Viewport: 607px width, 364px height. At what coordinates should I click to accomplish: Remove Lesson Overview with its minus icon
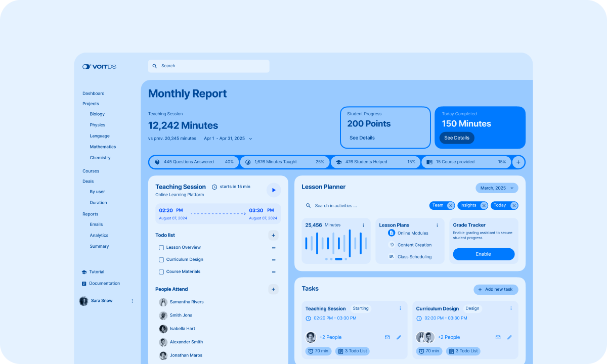tap(274, 247)
